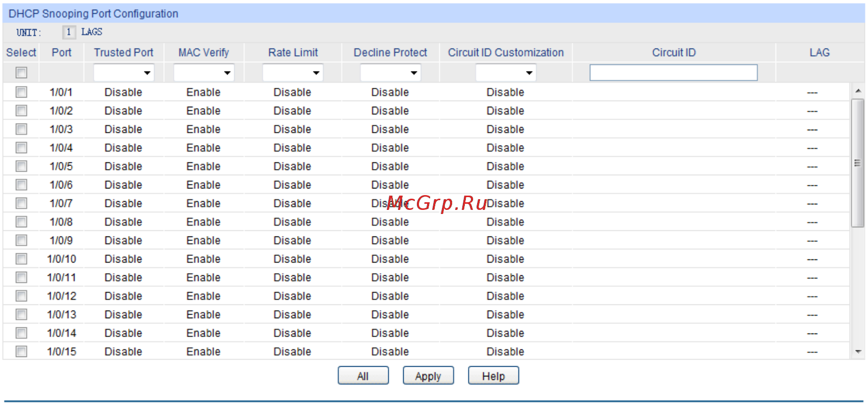Click the DHCP Snooping Port Configuration title
Viewport: 868px width, 405px height.
point(93,14)
